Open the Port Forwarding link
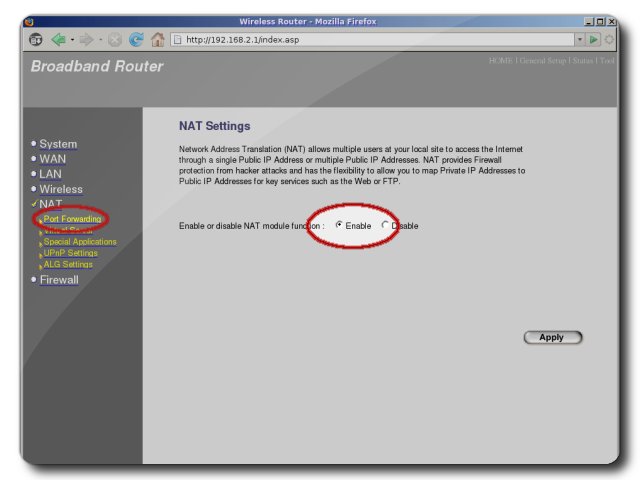This screenshot has height=480, width=640. [x=72, y=219]
